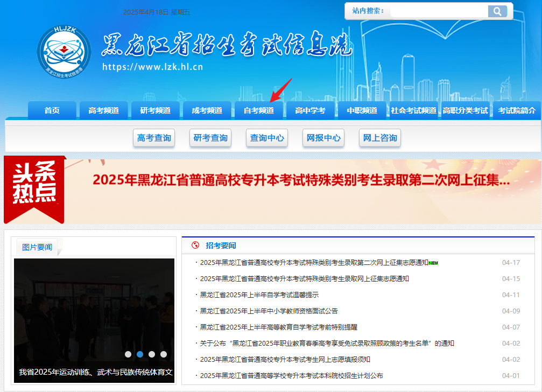Go to the 首页 tab
This screenshot has width=542, height=392.
pos(52,110)
